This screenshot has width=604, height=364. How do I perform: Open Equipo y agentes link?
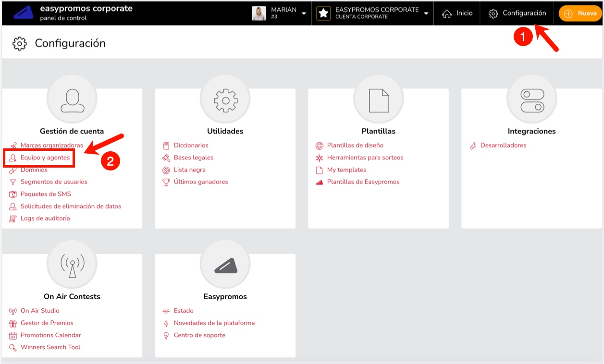click(x=45, y=158)
